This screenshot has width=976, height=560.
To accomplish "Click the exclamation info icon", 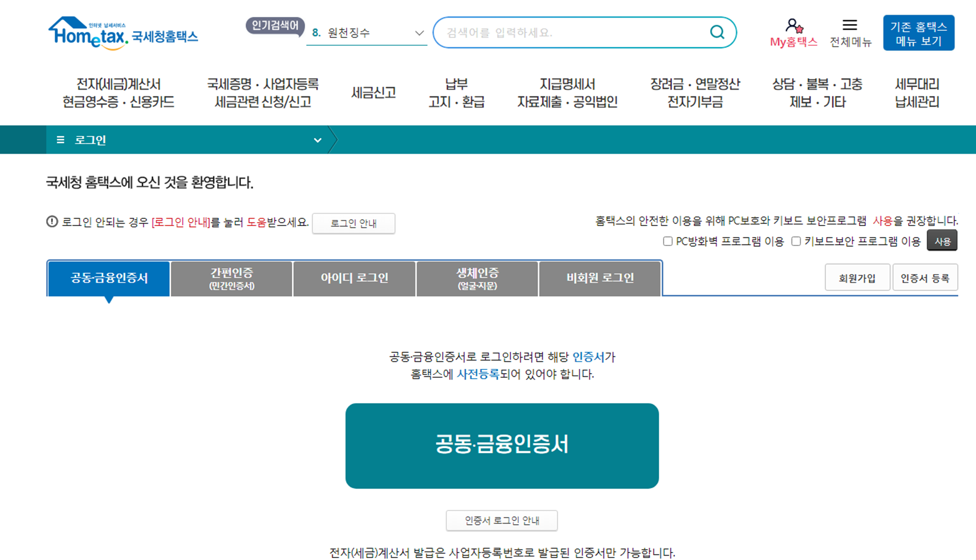I will [x=52, y=222].
